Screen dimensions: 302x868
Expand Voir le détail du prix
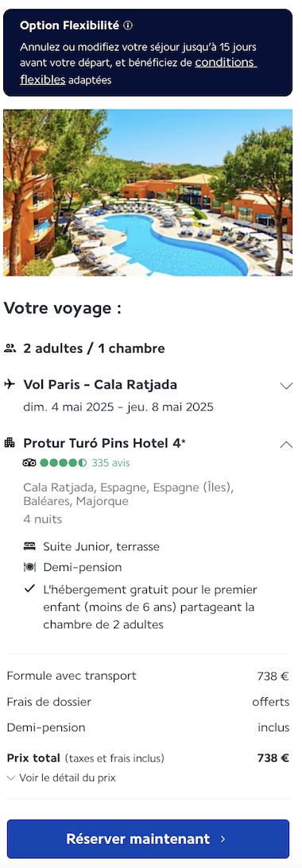(61, 777)
